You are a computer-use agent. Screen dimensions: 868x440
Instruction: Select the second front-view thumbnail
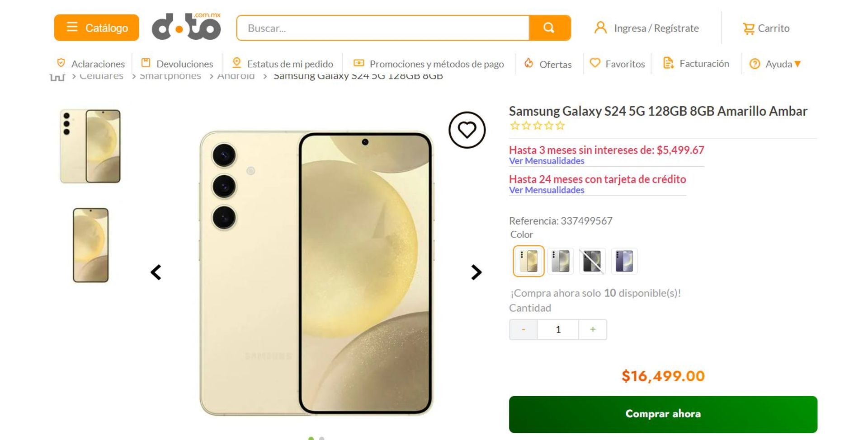coord(91,245)
